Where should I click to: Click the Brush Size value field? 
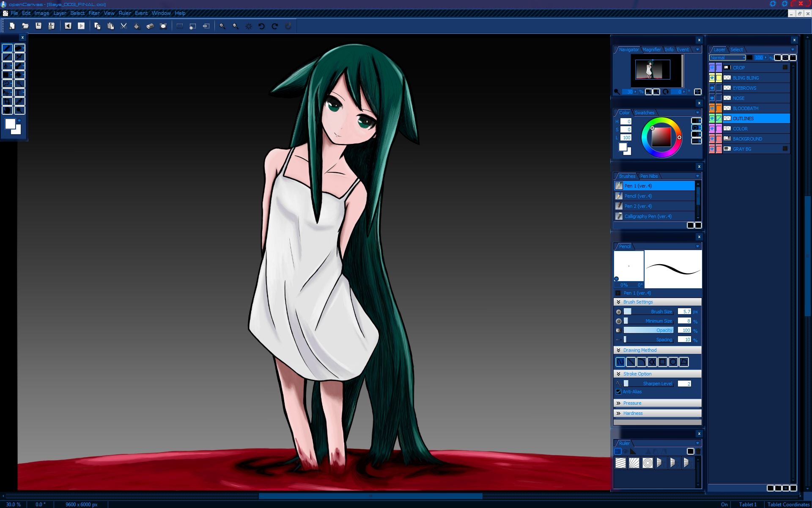(x=684, y=312)
